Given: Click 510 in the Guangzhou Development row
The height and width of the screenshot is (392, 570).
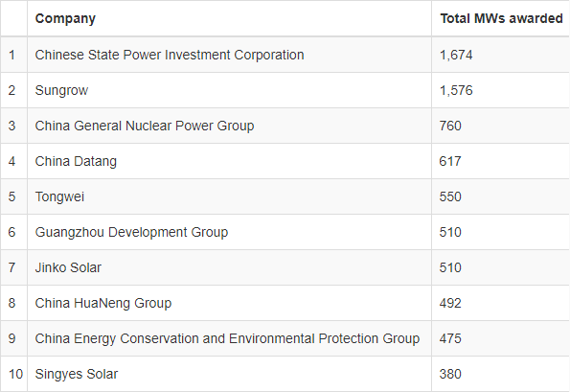Looking at the screenshot, I should coord(501,232).
